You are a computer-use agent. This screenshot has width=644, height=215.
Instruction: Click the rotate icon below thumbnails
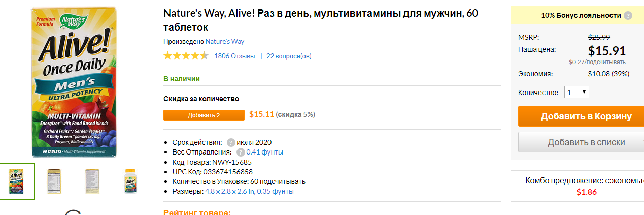click(x=74, y=212)
